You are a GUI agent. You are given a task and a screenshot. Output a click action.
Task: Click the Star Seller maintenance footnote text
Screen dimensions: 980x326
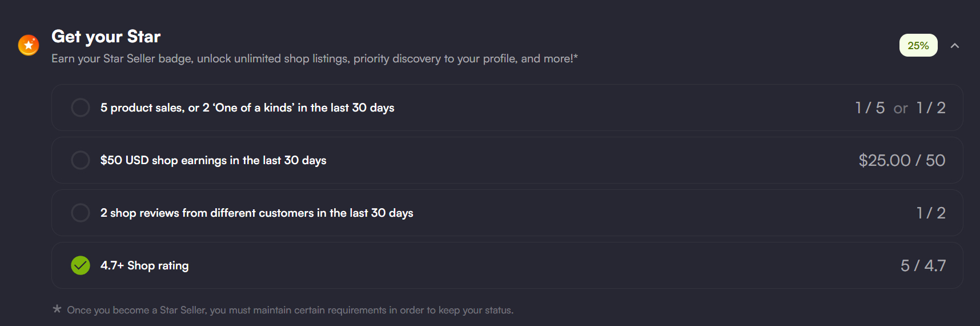pyautogui.click(x=290, y=310)
